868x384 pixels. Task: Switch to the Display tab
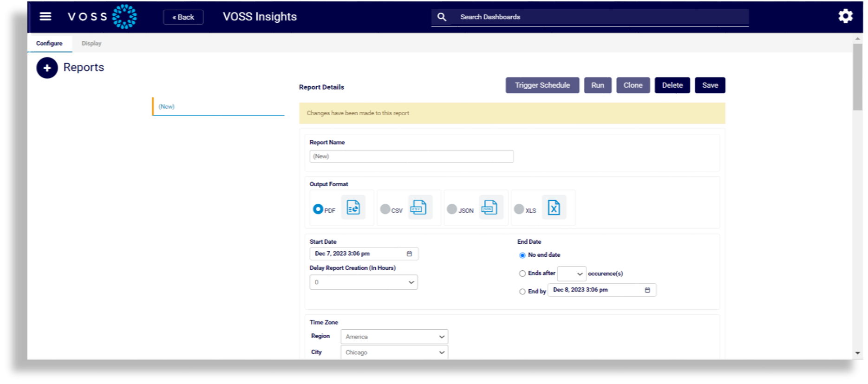coord(91,43)
